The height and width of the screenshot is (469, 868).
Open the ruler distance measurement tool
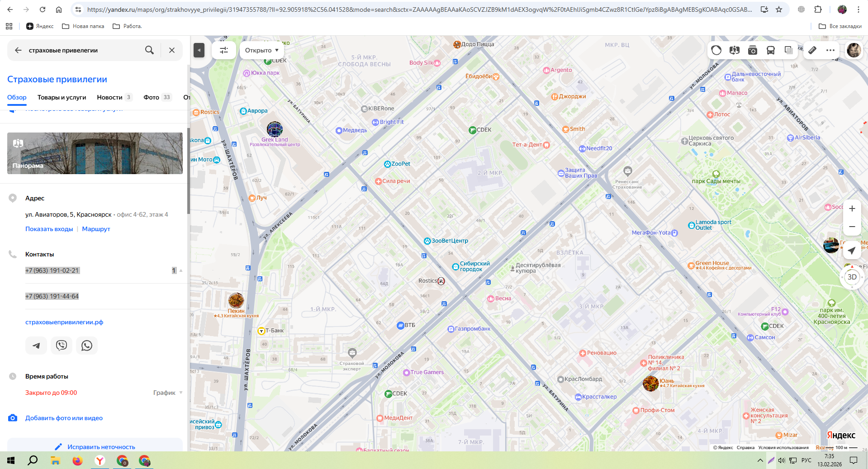(x=812, y=50)
